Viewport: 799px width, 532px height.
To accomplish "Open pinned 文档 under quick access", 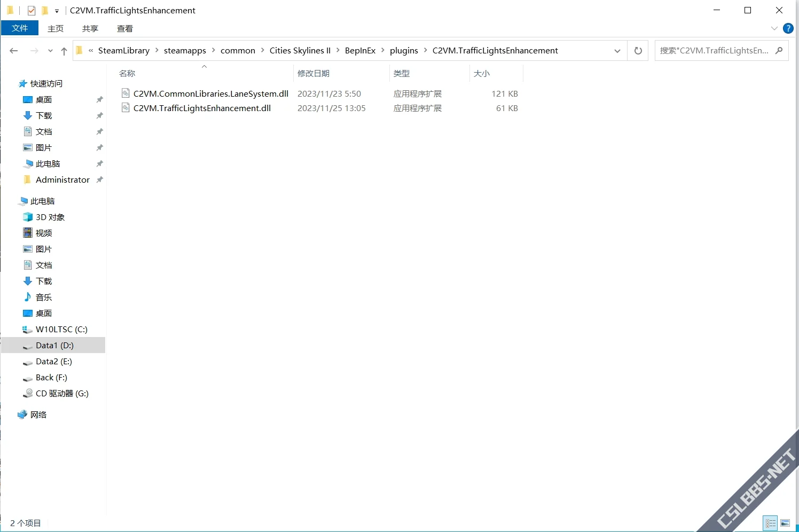I will (x=44, y=132).
